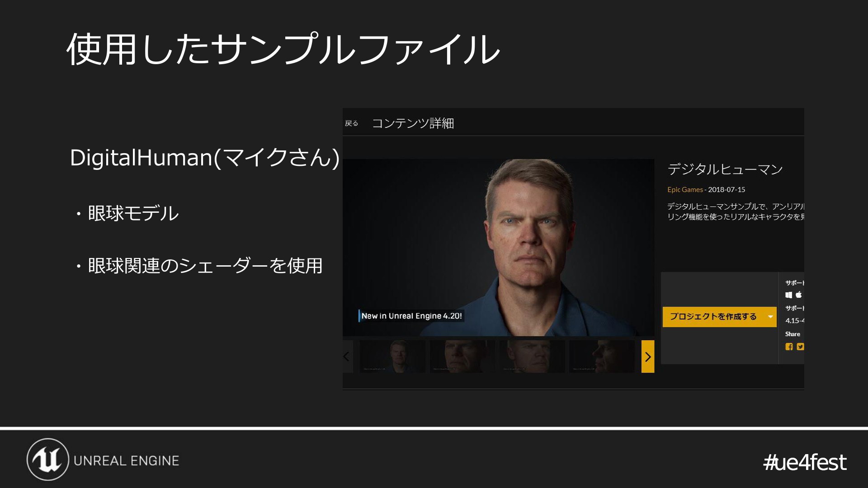
Task: Open dropdown arrow beside プロジェクトを作成する
Action: pyautogui.click(x=770, y=317)
